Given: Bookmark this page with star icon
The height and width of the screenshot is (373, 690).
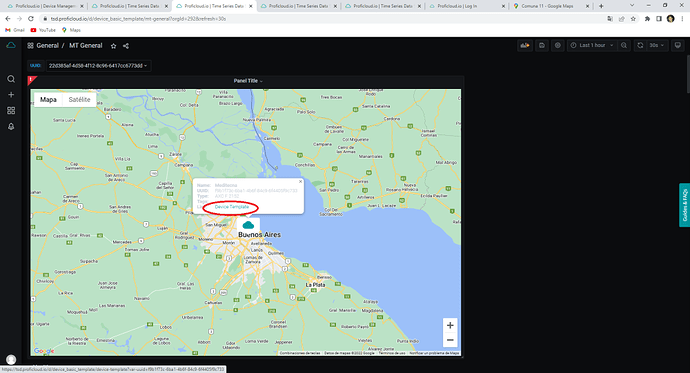Looking at the screenshot, I should coord(633,19).
